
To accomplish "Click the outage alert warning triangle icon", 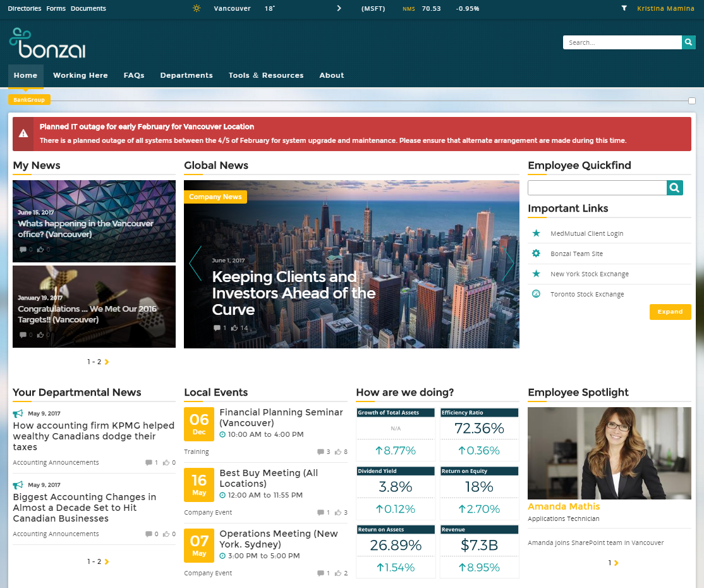I will (x=23, y=133).
